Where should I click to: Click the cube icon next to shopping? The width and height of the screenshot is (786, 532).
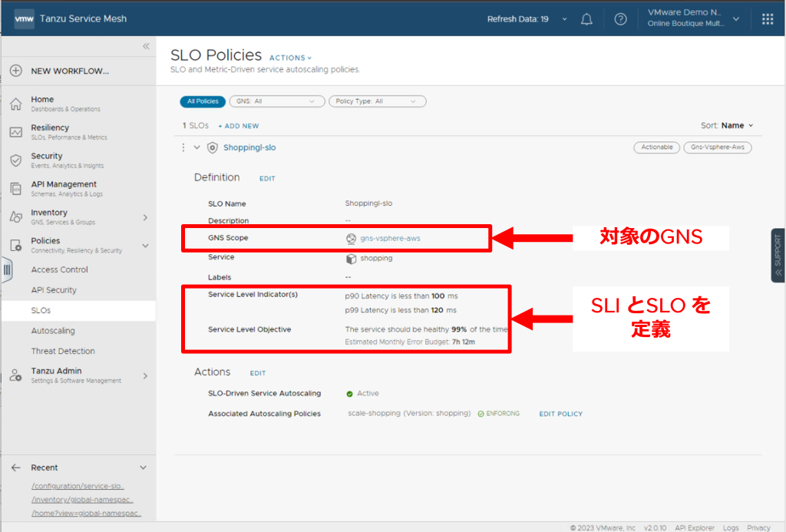pyautogui.click(x=351, y=258)
